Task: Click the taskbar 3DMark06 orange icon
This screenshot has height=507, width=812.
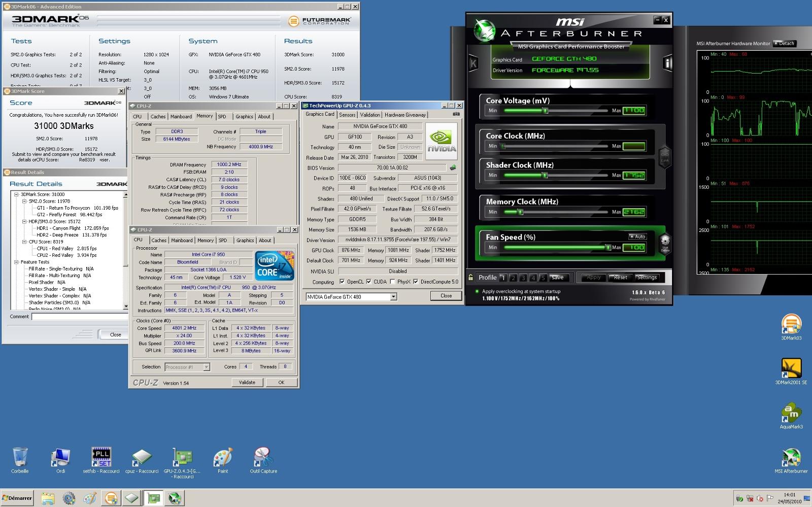Action: pos(111,498)
